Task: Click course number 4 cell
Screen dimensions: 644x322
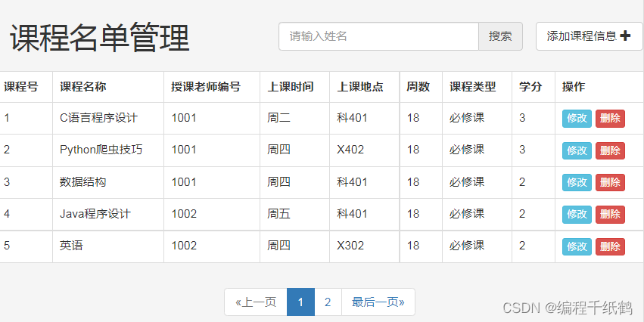Action: pos(26,214)
